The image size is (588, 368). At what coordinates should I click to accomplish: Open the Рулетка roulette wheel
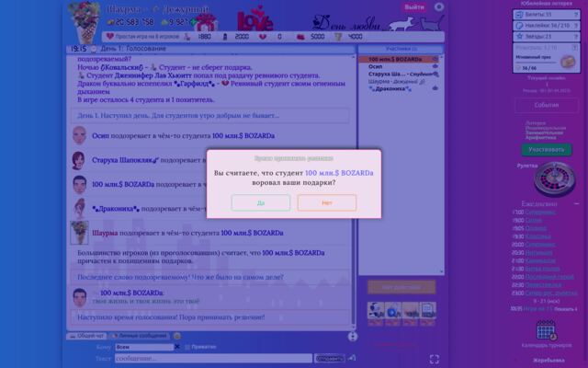pyautogui.click(x=554, y=179)
